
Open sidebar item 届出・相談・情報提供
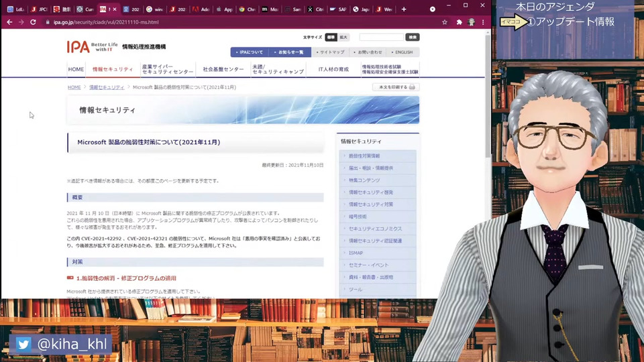tap(378, 168)
